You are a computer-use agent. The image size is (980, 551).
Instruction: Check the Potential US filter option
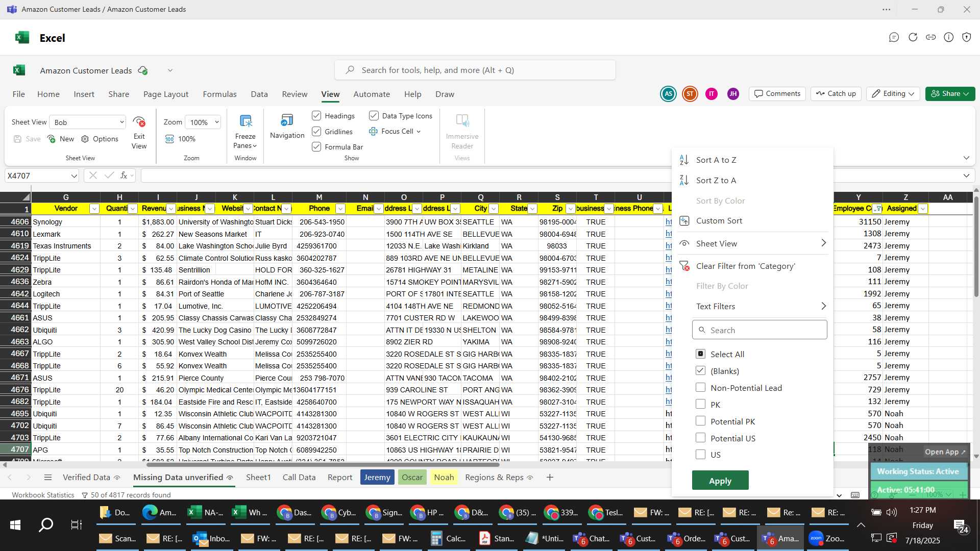700,438
